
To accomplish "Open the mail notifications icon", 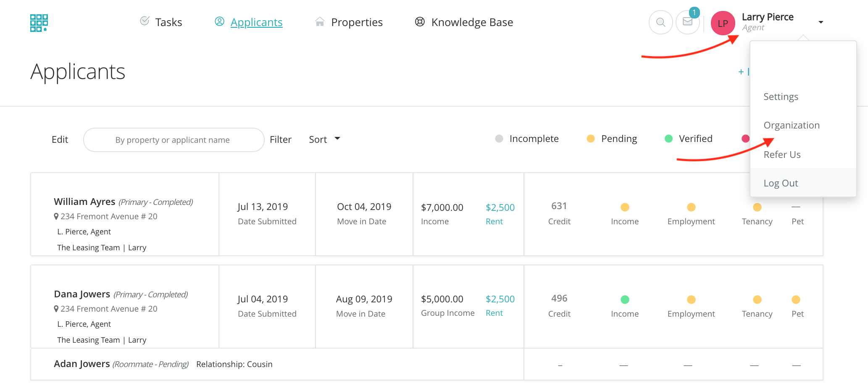I will [687, 22].
